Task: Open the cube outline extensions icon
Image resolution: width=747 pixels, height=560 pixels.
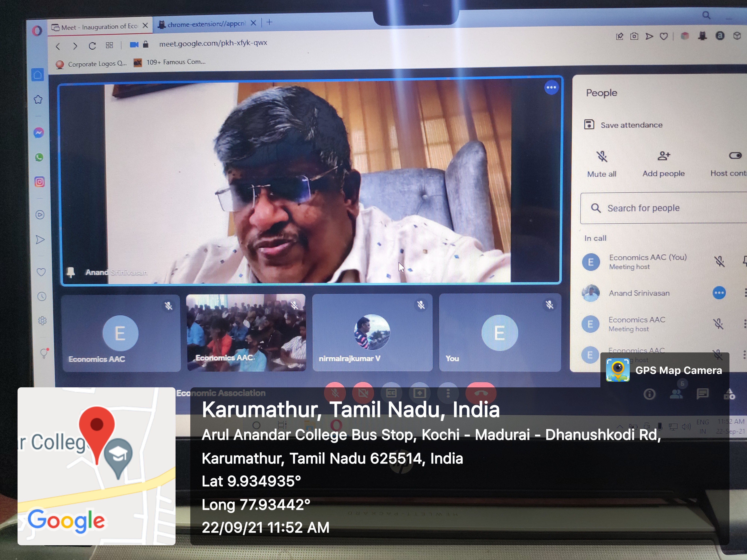Action: [x=737, y=35]
